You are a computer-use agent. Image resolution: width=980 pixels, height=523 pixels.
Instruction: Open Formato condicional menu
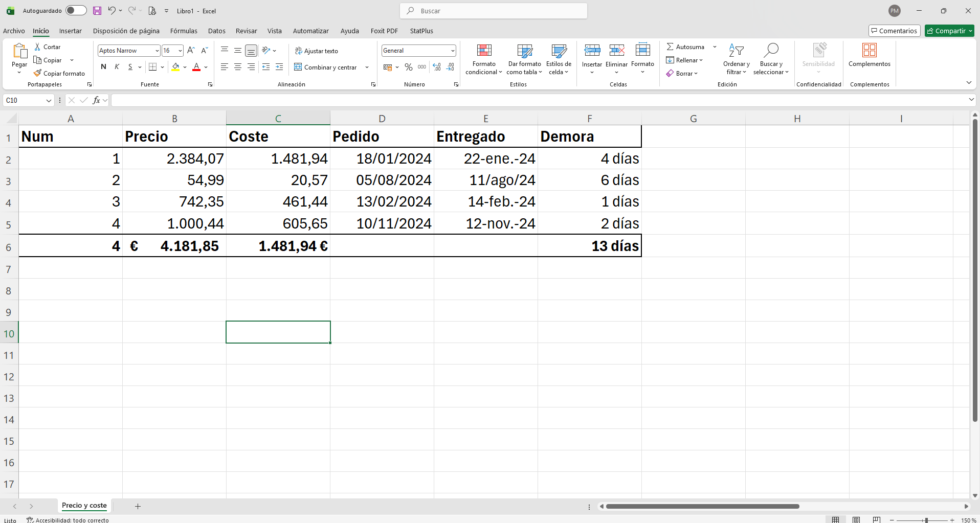tap(484, 59)
